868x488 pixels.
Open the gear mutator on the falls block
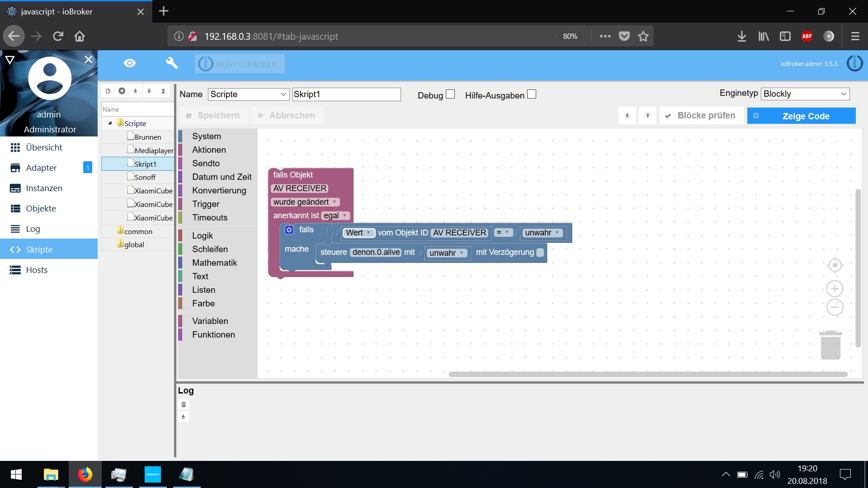coord(289,230)
